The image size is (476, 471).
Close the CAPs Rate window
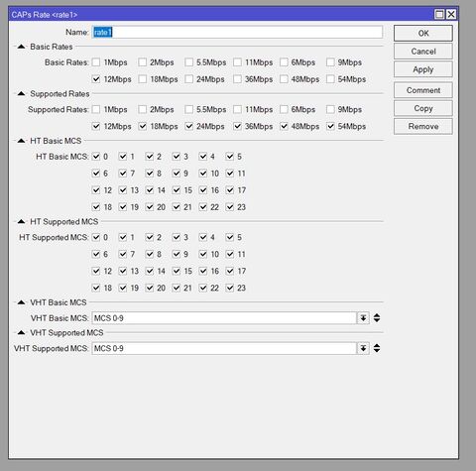point(451,14)
